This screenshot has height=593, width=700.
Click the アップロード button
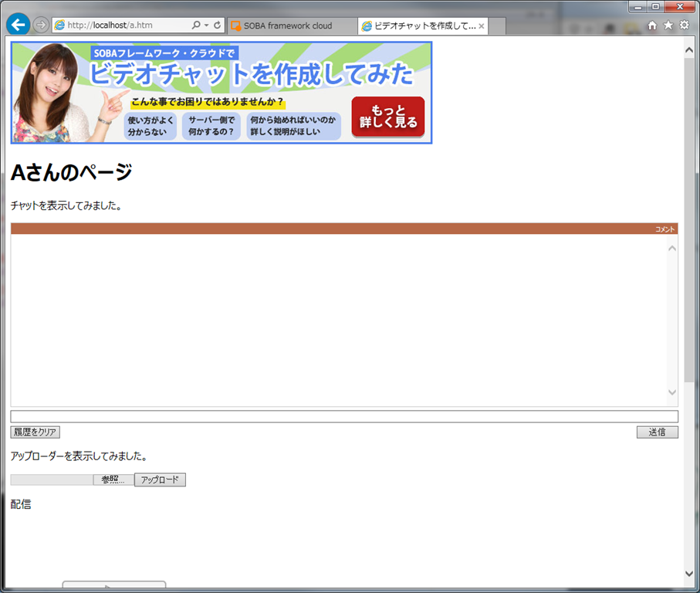pyautogui.click(x=160, y=479)
